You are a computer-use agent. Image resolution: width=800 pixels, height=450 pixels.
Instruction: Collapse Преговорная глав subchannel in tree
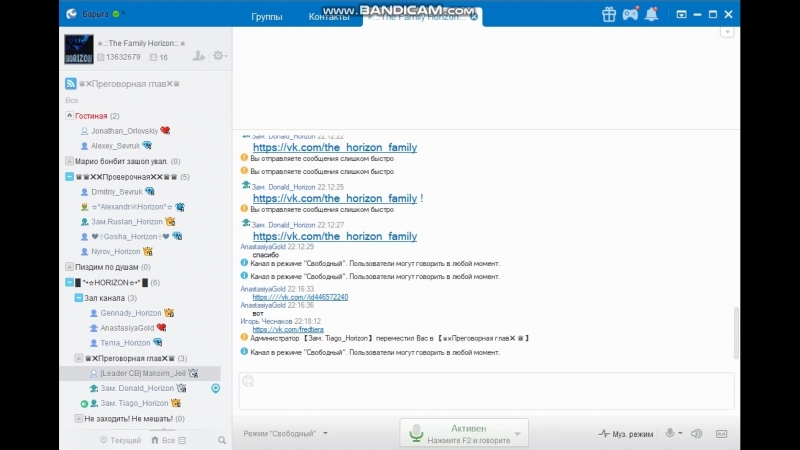79,358
